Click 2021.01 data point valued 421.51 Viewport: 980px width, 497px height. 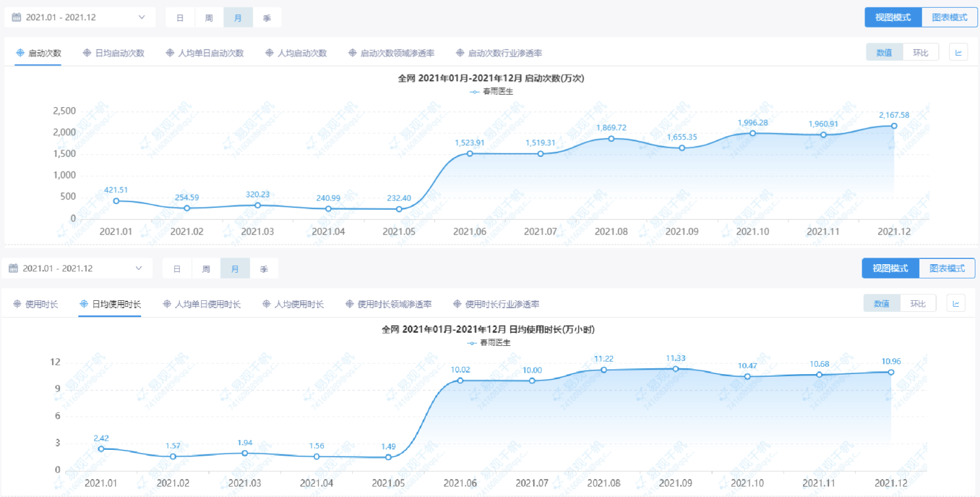click(116, 201)
